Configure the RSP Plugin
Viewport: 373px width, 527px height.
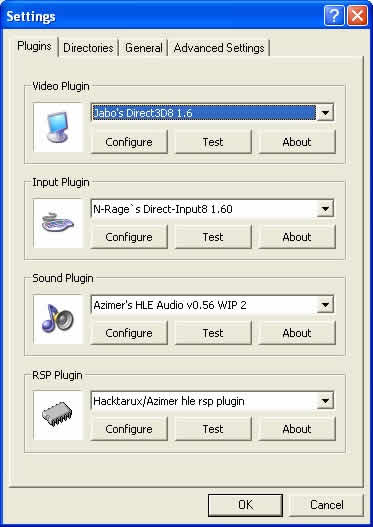[x=129, y=429]
